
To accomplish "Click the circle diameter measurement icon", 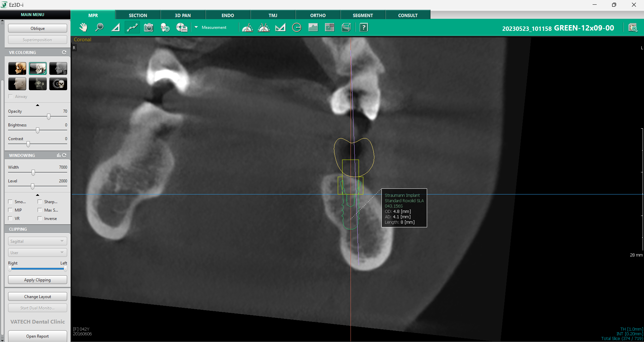I will point(296,27).
